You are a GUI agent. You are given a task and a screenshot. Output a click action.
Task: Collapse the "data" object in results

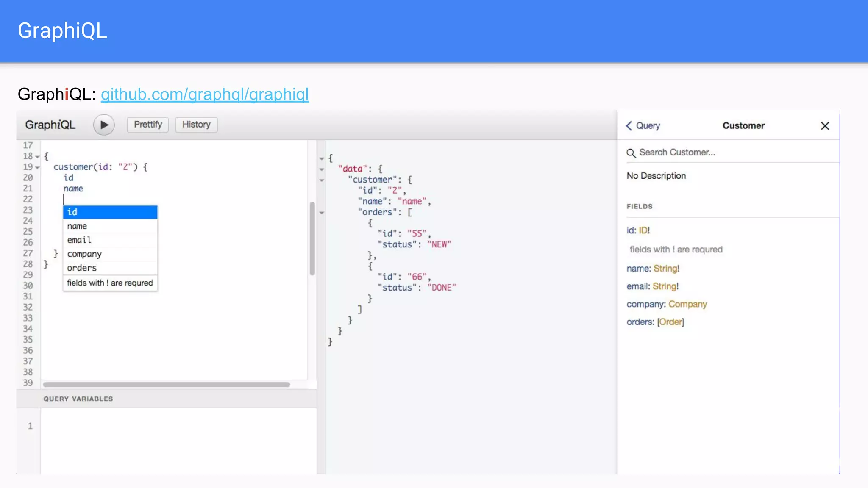322,169
